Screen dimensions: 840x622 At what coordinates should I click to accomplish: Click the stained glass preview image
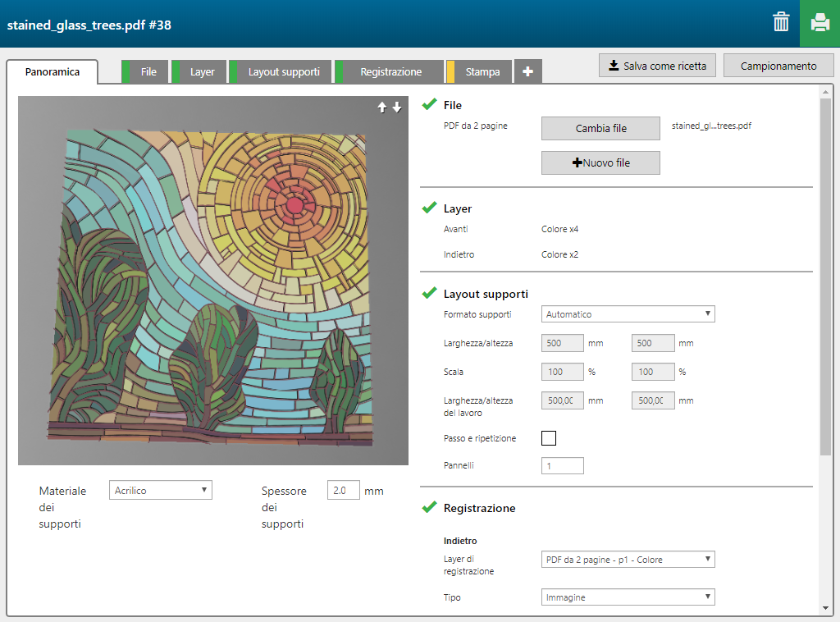pyautogui.click(x=213, y=281)
